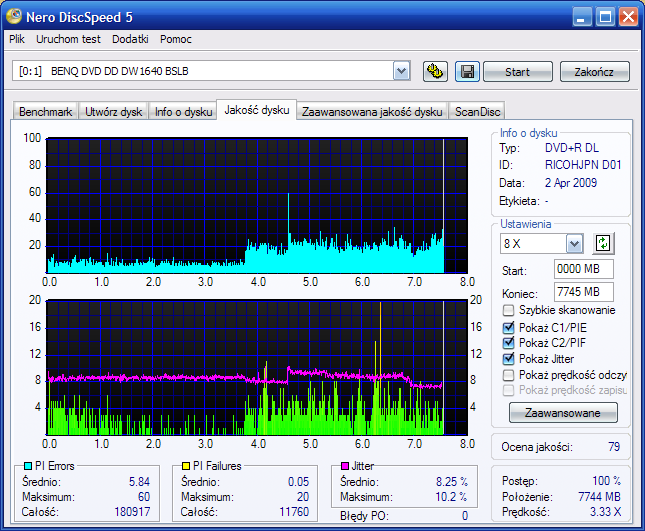Screen dimensions: 645x531
Task: Click the Nero DiscSpeed app icon in title bar
Action: [x=14, y=16]
